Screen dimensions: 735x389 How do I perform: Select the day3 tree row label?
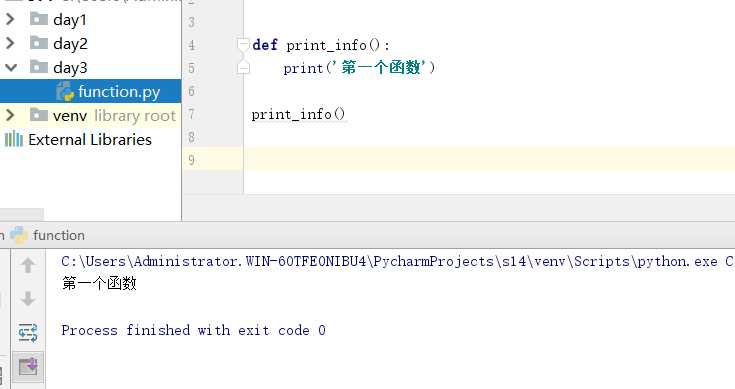[x=70, y=67]
